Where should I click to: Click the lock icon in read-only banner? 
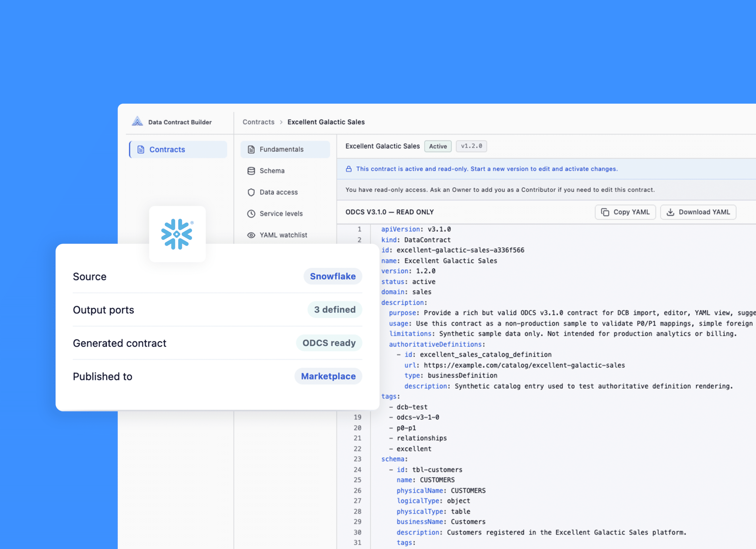click(349, 169)
